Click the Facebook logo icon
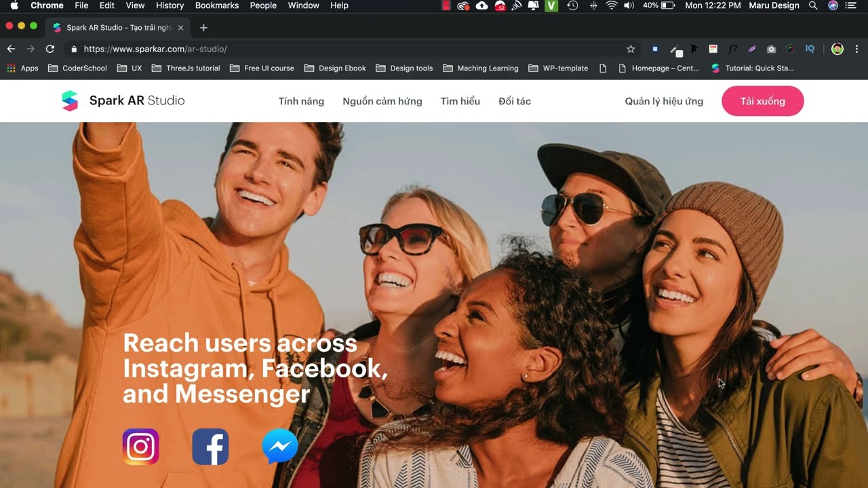The image size is (868, 488). tap(210, 447)
